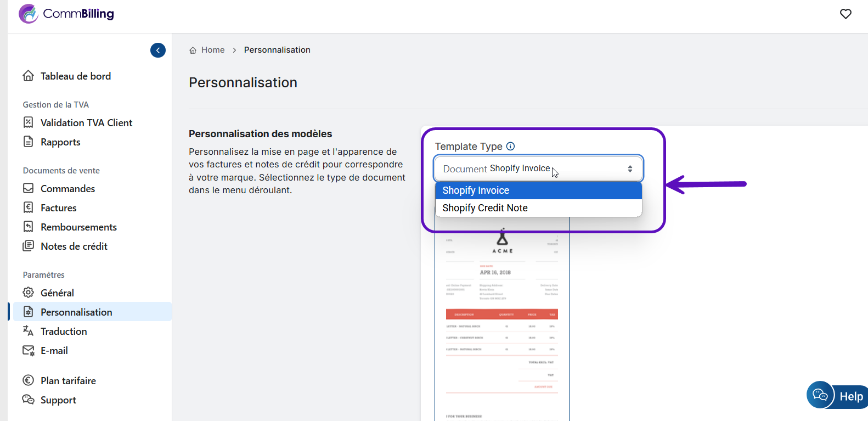The width and height of the screenshot is (868, 421).
Task: Click the Paramètres section label
Action: [x=43, y=274]
